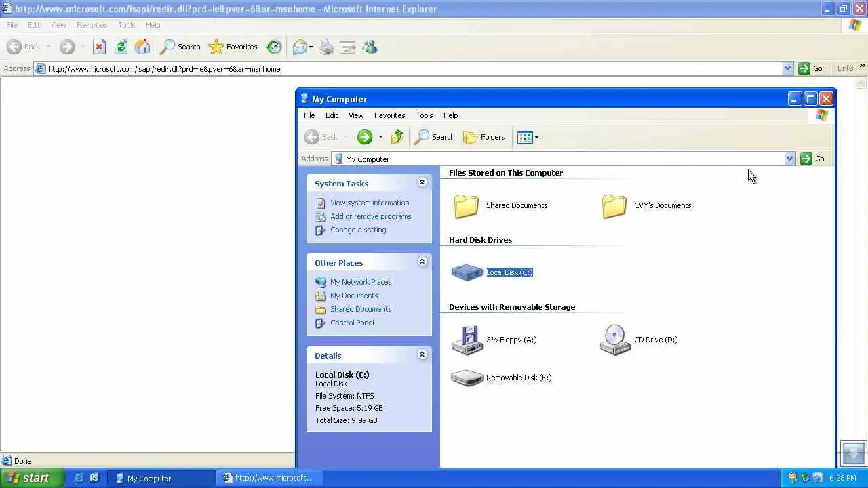This screenshot has height=488, width=868.
Task: Click the Forward arrow in My Computer
Action: click(x=365, y=137)
